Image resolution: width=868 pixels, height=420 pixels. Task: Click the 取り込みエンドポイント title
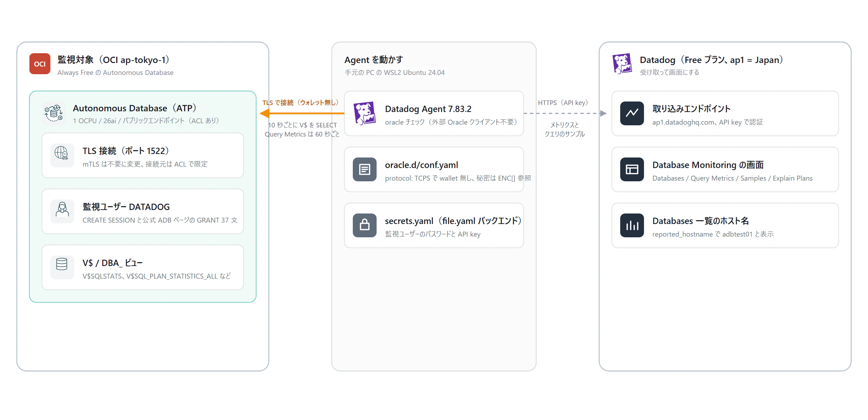[x=691, y=109]
